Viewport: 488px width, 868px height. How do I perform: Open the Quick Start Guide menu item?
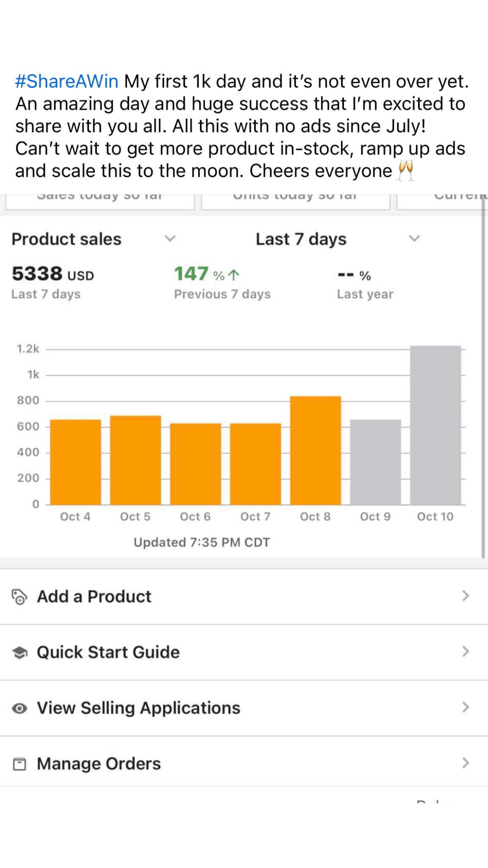[108, 652]
